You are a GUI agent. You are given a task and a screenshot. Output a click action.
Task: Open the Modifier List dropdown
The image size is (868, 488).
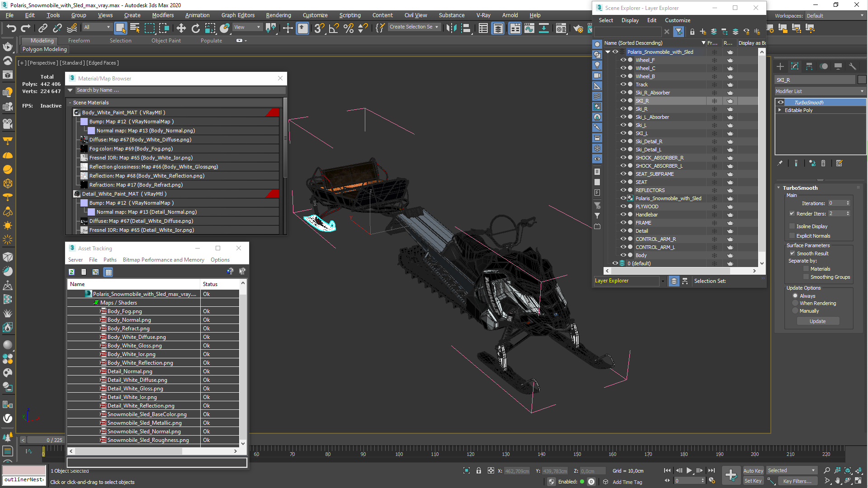tap(820, 91)
